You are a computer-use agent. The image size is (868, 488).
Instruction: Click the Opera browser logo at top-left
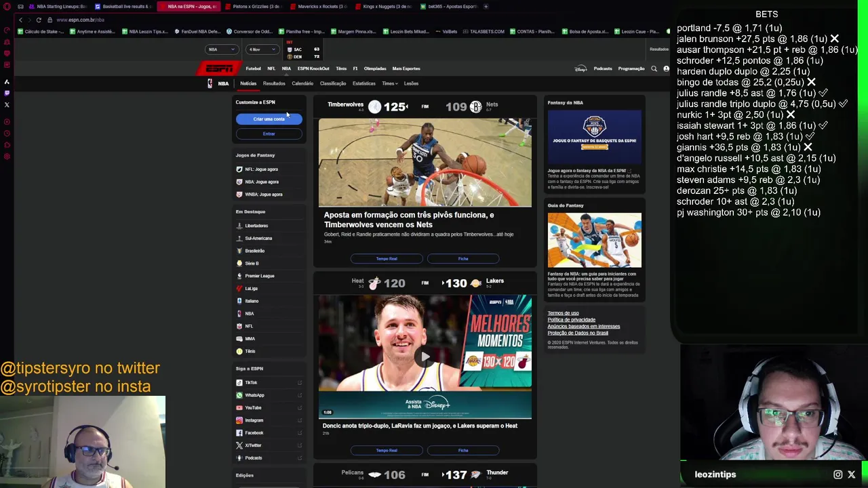7,7
